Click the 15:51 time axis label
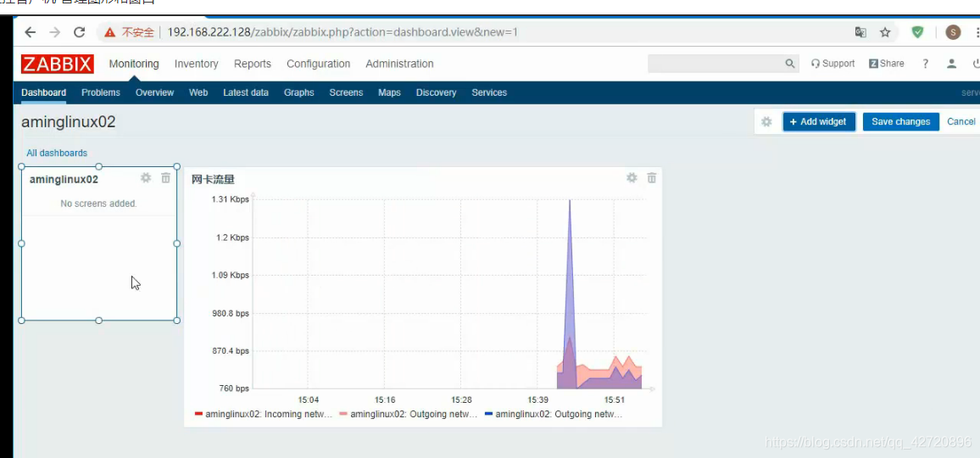980x458 pixels. tap(614, 399)
